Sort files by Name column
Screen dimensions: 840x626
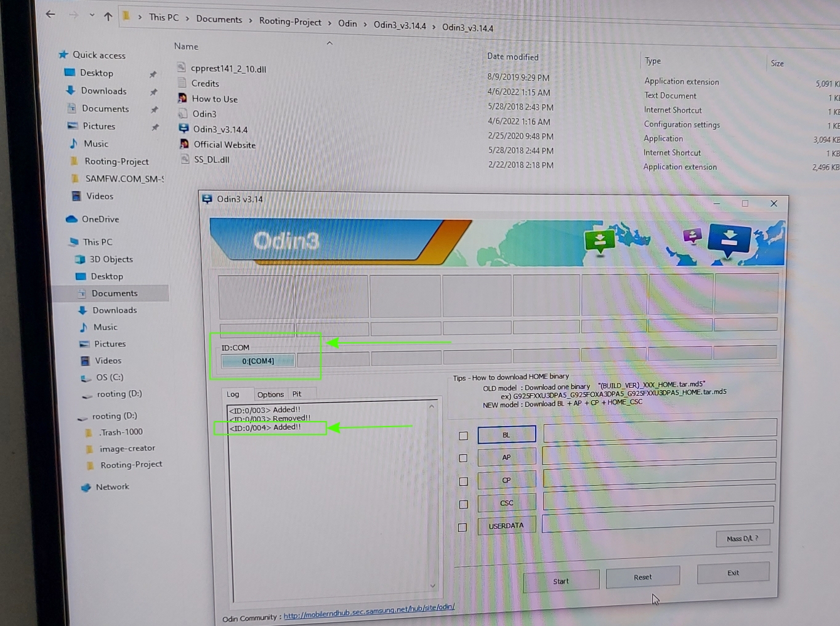pyautogui.click(x=186, y=46)
